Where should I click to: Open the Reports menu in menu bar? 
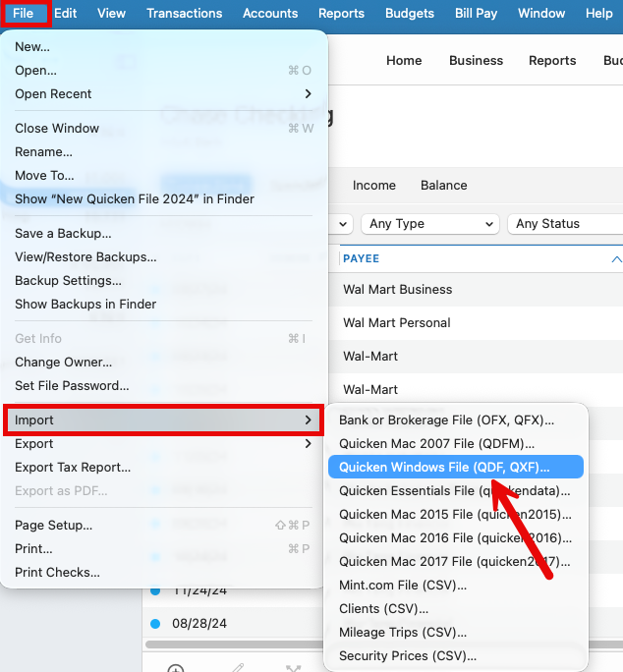pos(341,14)
